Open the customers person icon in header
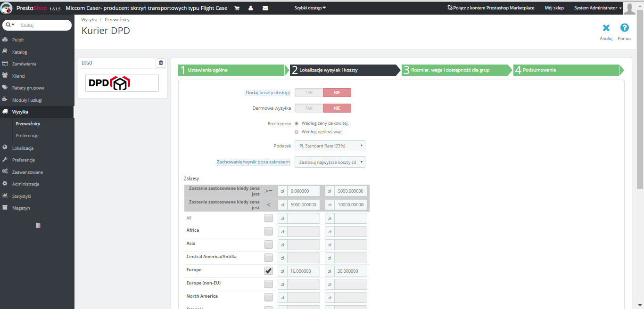The height and width of the screenshot is (309, 644). tap(250, 8)
